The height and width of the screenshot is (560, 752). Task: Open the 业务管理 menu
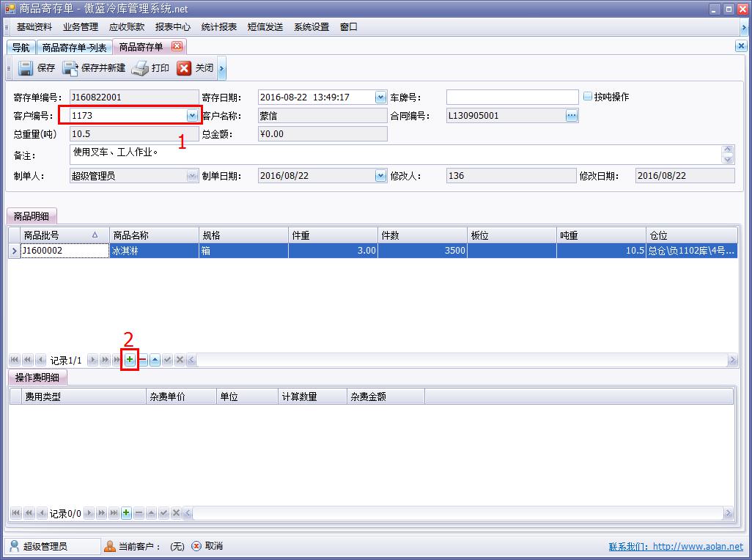[x=81, y=27]
